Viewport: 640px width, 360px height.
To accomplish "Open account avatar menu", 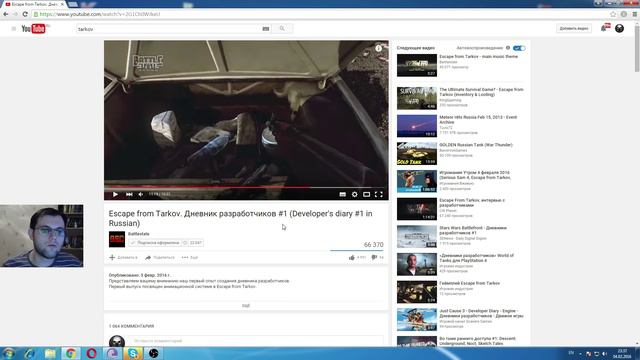I will pyautogui.click(x=619, y=28).
